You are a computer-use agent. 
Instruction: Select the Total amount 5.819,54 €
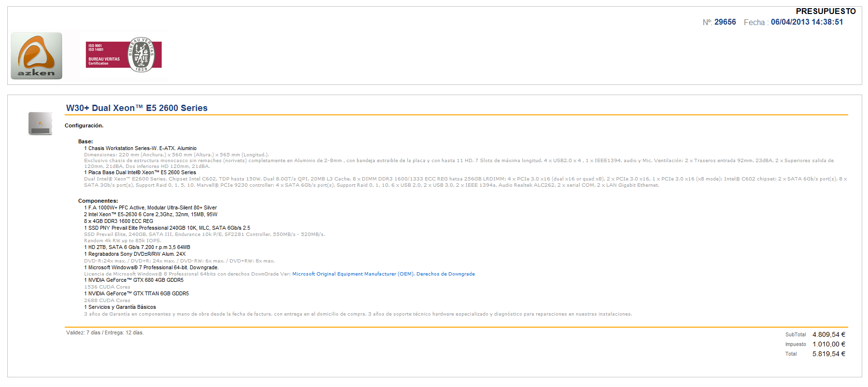coord(829,354)
